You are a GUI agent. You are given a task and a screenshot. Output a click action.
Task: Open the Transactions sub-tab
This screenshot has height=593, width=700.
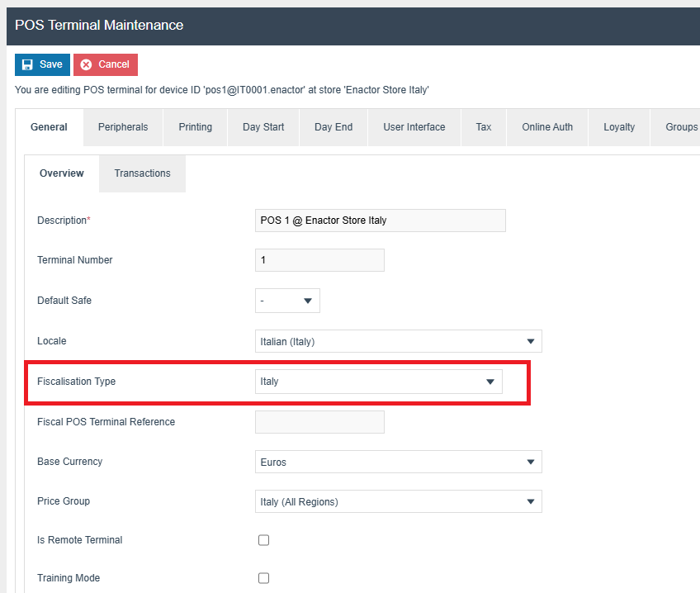tap(142, 173)
